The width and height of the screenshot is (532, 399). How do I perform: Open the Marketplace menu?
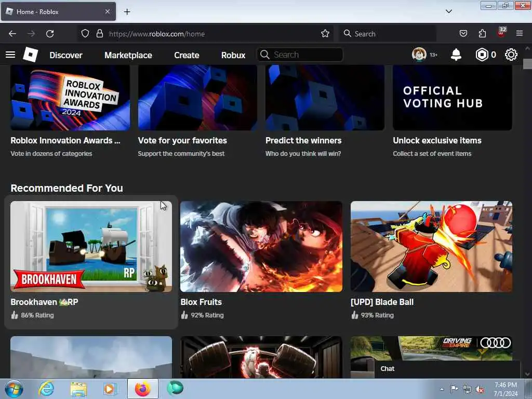click(128, 55)
